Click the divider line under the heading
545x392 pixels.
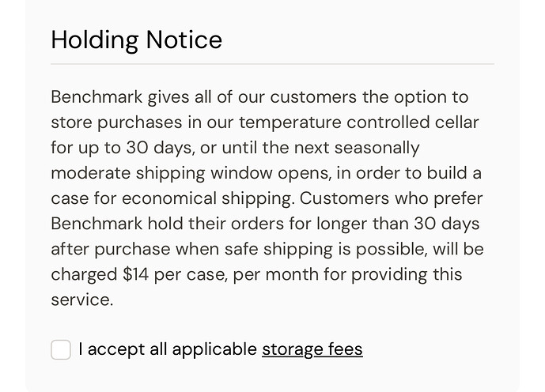coord(272,63)
